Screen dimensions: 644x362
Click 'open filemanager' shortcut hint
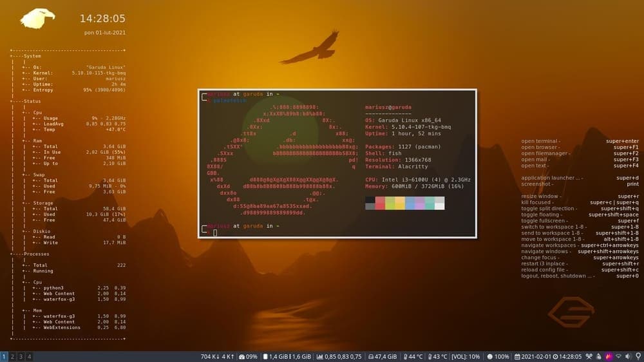[x=580, y=153]
